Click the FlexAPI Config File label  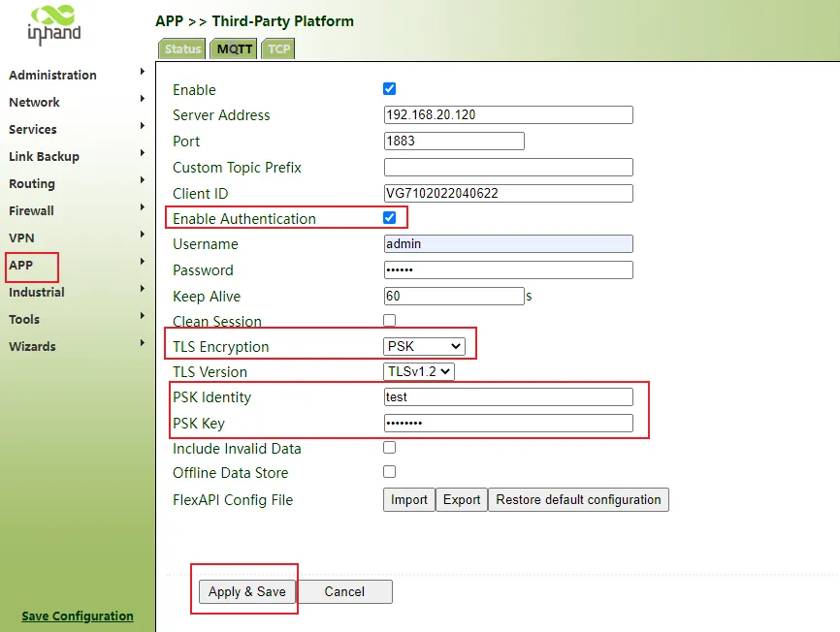pyautogui.click(x=233, y=500)
